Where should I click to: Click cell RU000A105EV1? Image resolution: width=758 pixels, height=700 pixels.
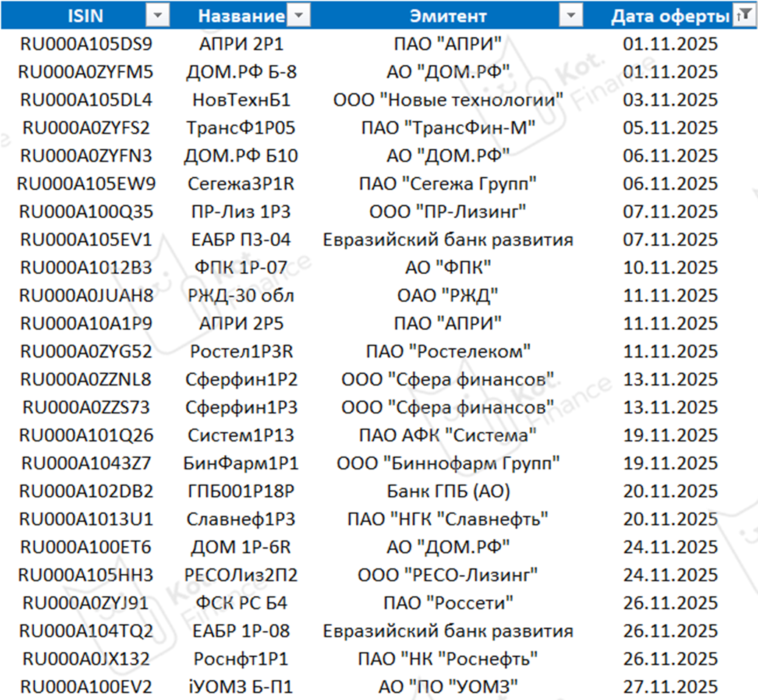[86, 240]
